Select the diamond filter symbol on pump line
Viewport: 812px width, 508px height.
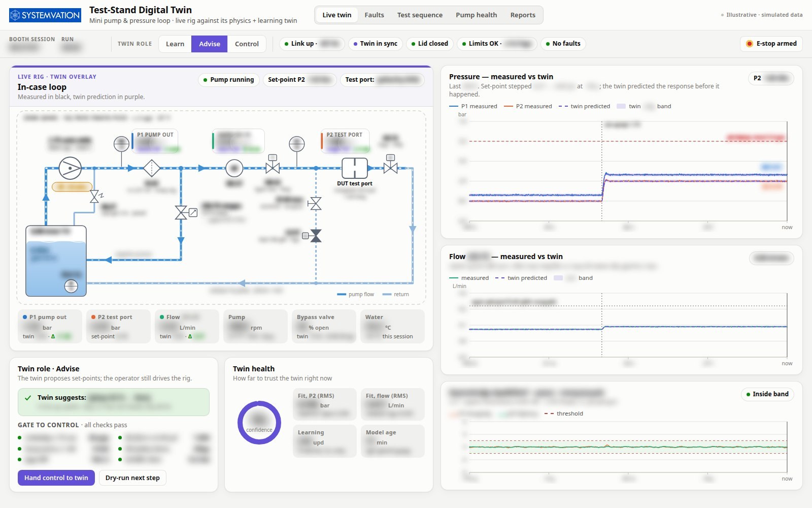tap(151, 168)
